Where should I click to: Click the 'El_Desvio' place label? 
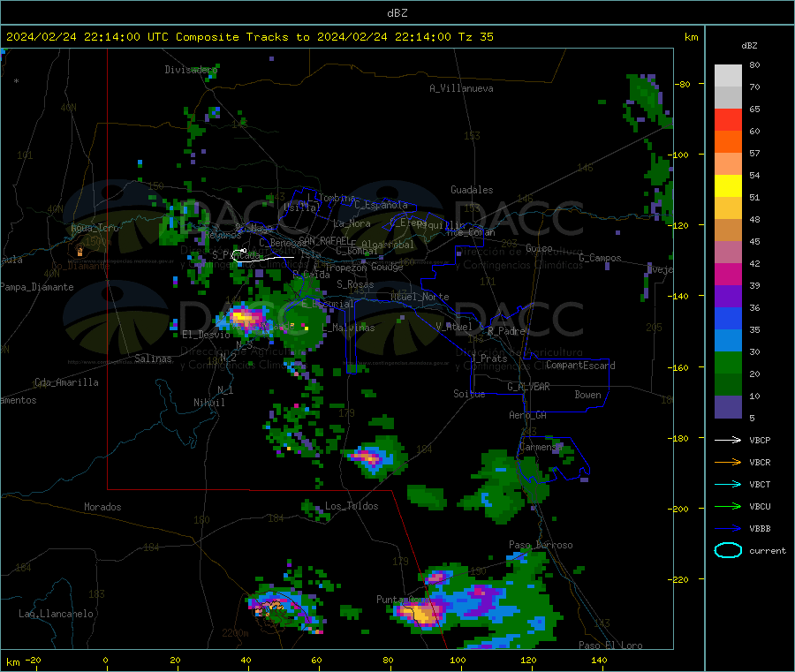click(206, 335)
